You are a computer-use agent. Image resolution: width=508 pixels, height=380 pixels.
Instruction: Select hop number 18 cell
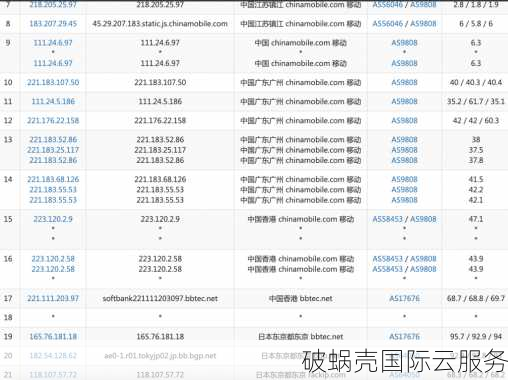(x=8, y=317)
